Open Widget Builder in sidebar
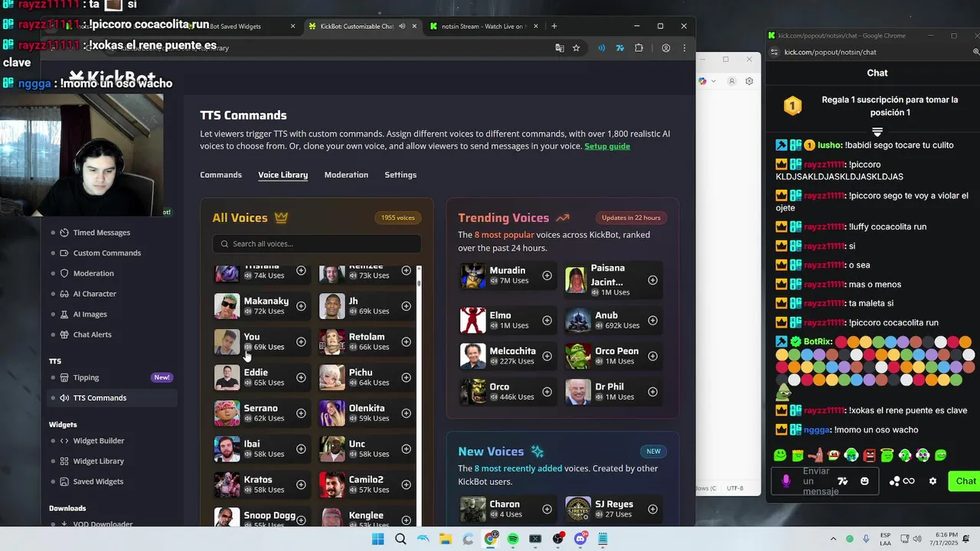980x551 pixels. tap(99, 441)
